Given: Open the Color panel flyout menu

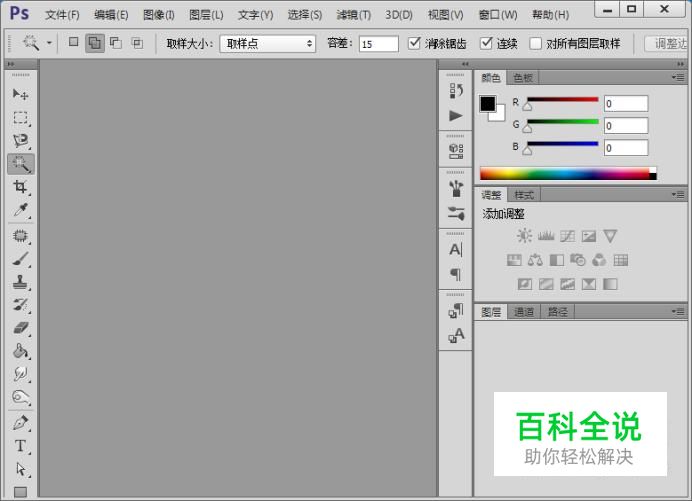Looking at the screenshot, I should point(678,77).
